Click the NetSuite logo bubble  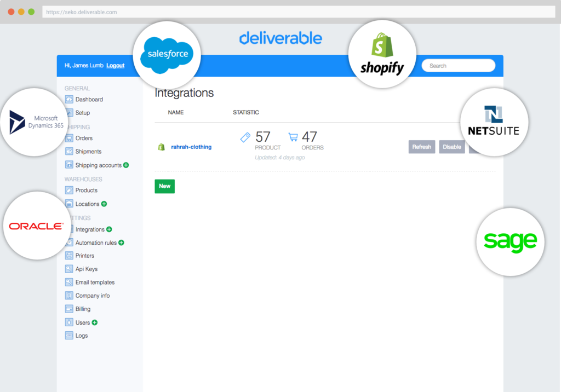pyautogui.click(x=494, y=122)
